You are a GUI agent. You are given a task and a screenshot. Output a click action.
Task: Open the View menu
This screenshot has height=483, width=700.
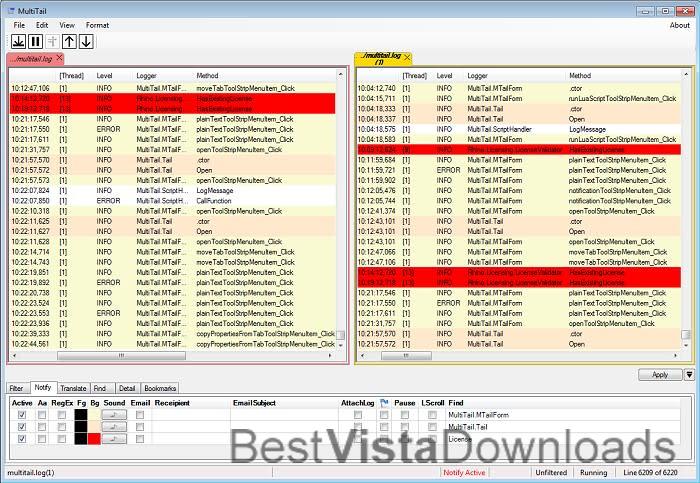[x=67, y=25]
